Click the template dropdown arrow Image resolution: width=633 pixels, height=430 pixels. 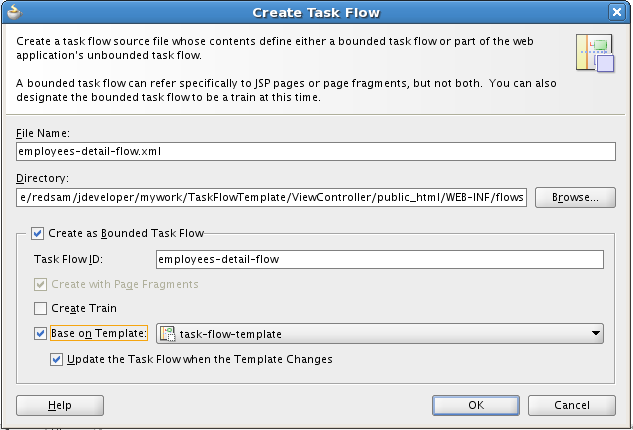tap(596, 334)
